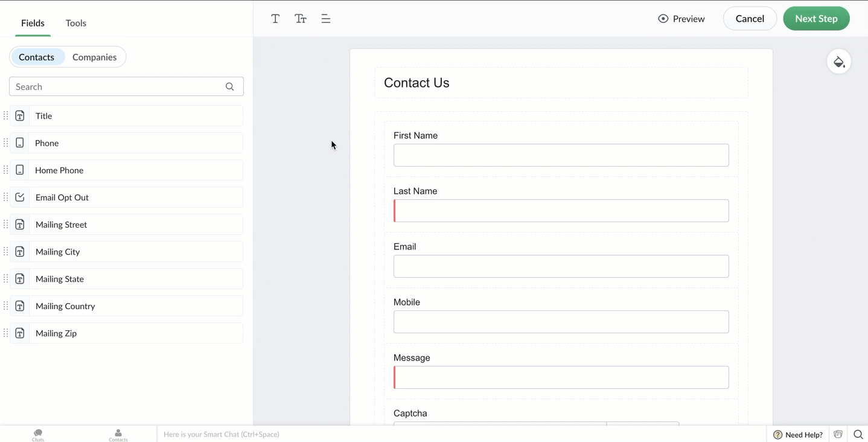Click the Mailing City field icon
The image size is (868, 442).
[20, 252]
